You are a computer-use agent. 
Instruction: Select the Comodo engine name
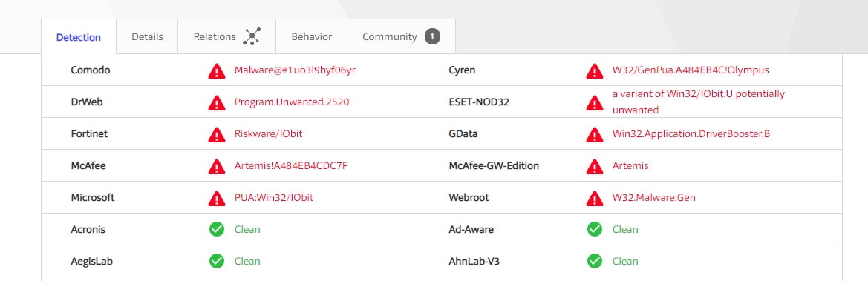tap(91, 70)
